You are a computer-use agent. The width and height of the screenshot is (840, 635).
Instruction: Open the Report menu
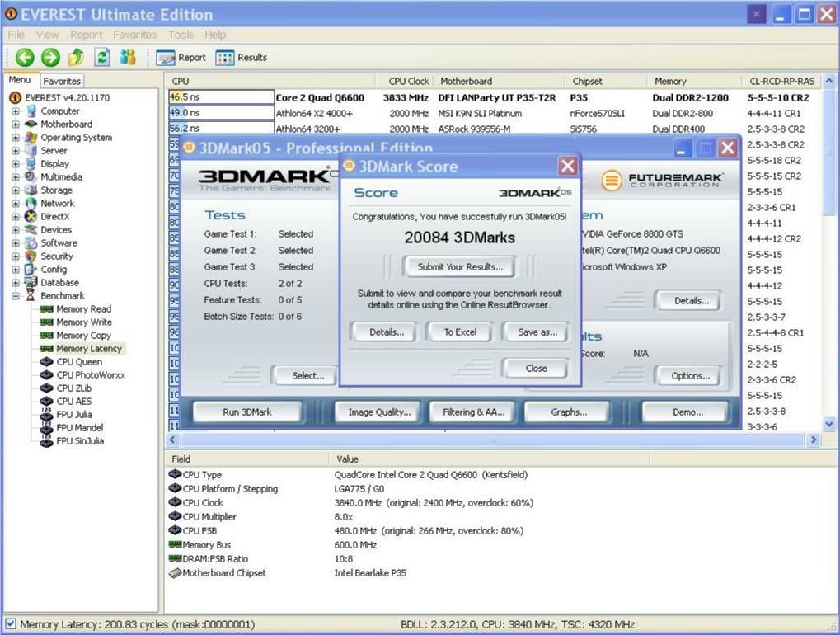coord(86,35)
